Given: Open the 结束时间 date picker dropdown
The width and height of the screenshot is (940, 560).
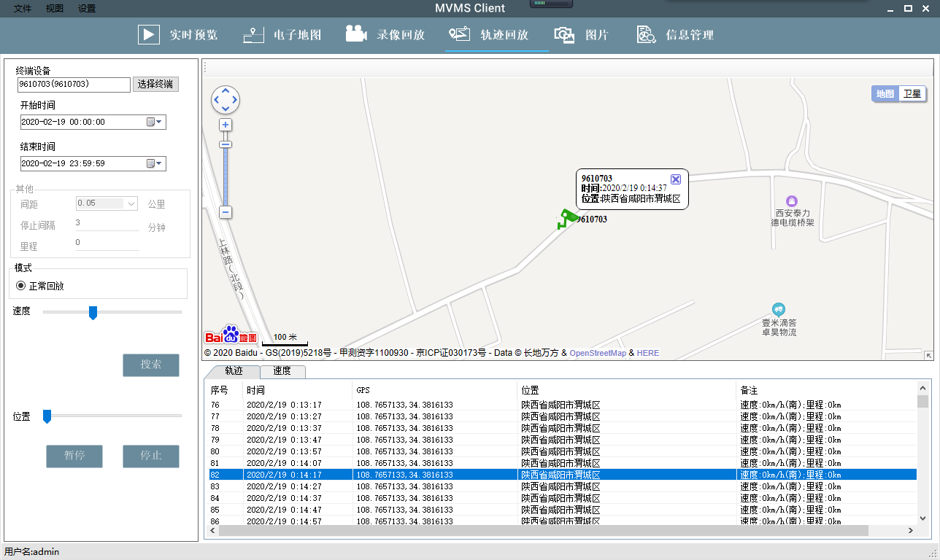Looking at the screenshot, I should point(155,164).
